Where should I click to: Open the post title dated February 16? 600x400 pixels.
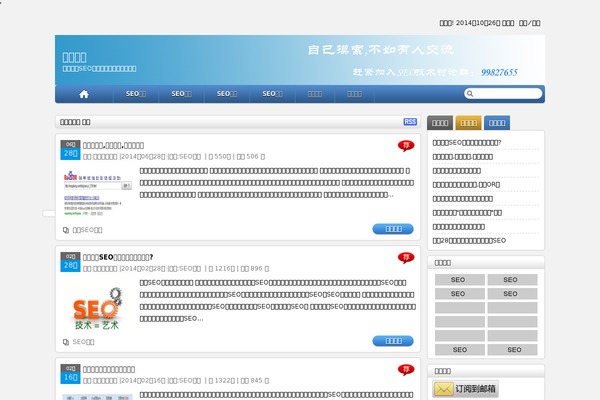109,369
